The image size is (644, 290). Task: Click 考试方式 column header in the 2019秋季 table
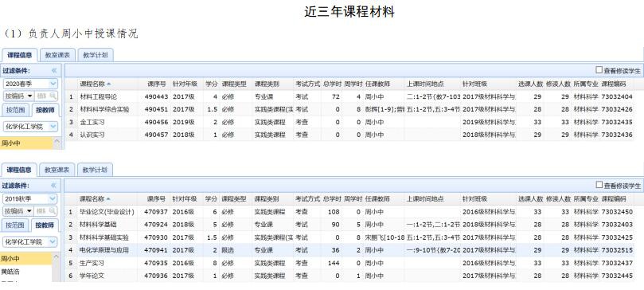tap(307, 199)
